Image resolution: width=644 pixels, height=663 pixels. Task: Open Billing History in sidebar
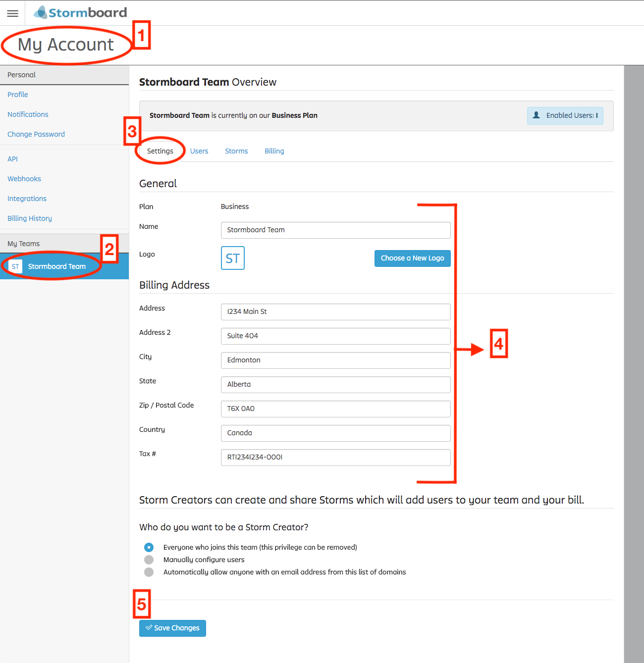(x=30, y=218)
